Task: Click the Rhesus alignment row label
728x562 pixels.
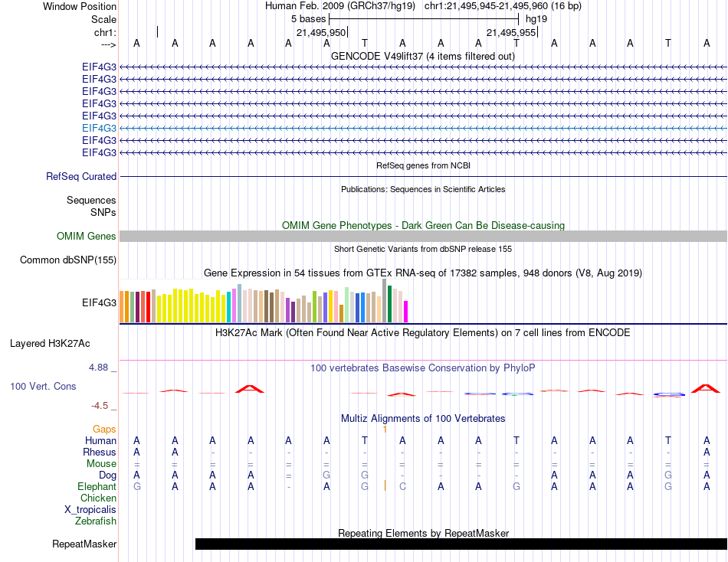Action: [x=100, y=452]
